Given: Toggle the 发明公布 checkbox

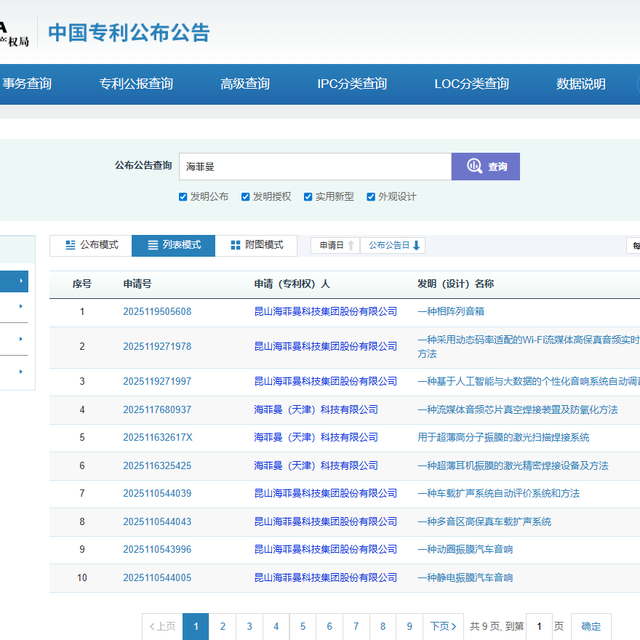Looking at the screenshot, I should (183, 197).
